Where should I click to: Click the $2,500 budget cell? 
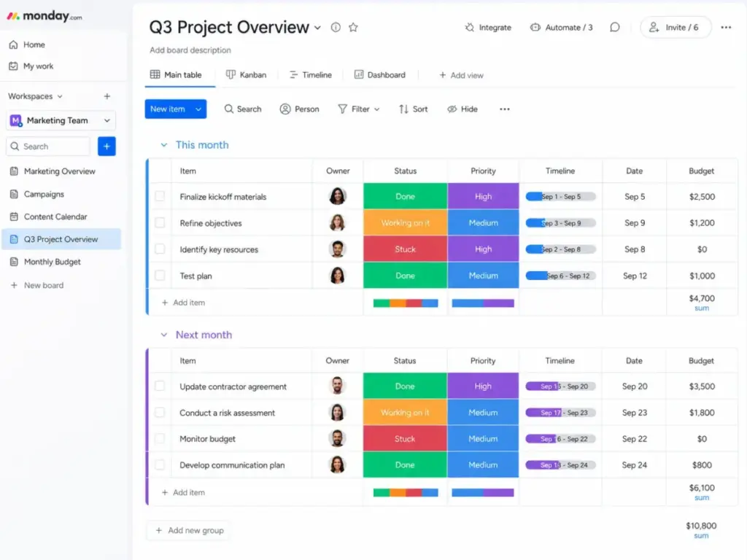click(x=702, y=196)
